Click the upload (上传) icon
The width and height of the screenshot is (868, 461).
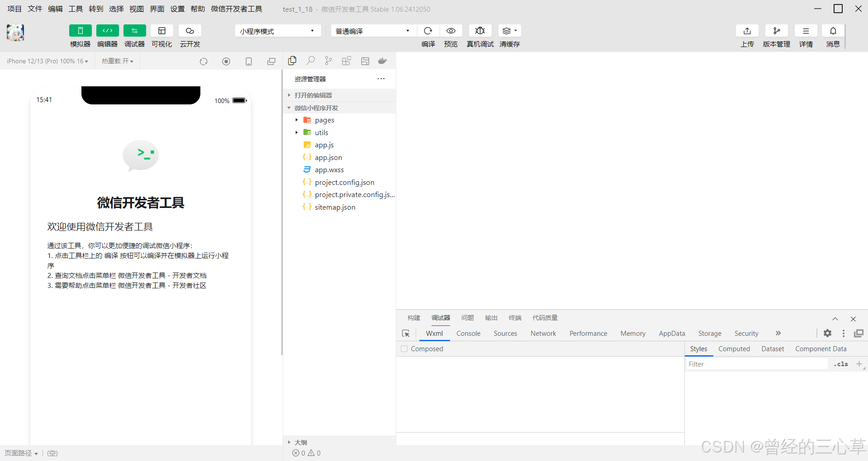[747, 31]
